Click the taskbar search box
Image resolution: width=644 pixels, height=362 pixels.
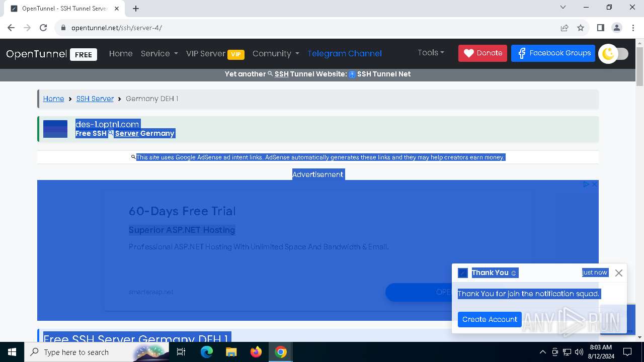[x=97, y=352]
